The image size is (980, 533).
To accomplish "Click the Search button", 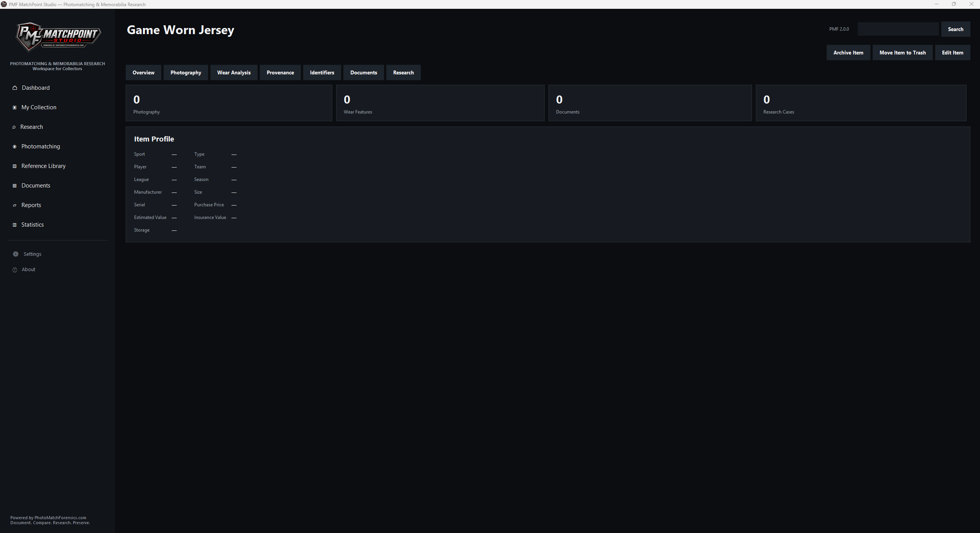I will click(x=955, y=29).
